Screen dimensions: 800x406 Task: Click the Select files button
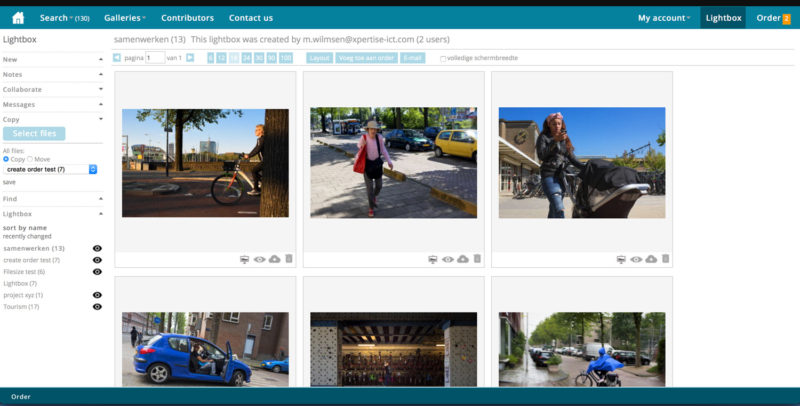tap(35, 134)
